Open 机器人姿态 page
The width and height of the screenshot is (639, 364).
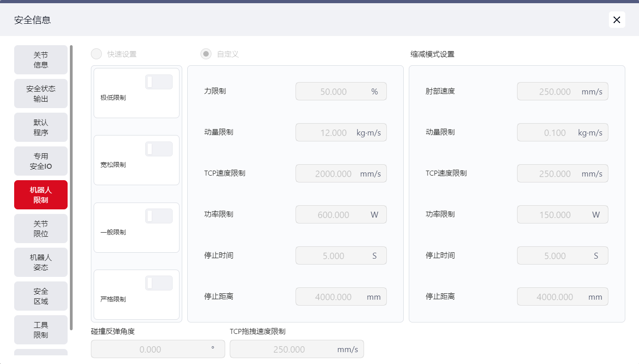click(41, 262)
